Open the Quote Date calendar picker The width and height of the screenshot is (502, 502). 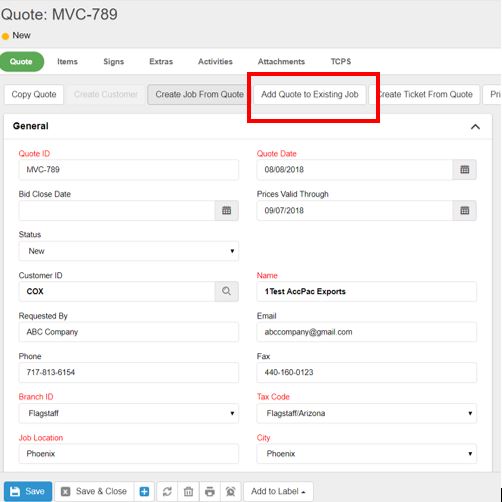[x=464, y=170]
